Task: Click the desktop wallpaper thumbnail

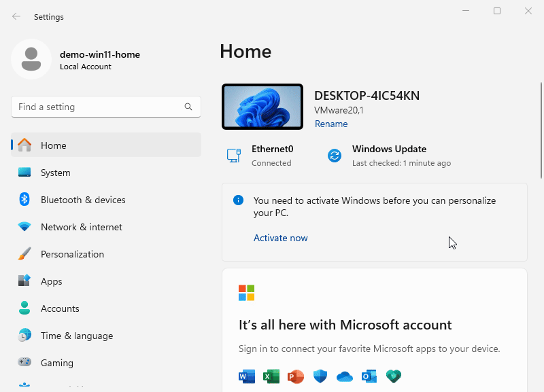Action: coord(262,107)
